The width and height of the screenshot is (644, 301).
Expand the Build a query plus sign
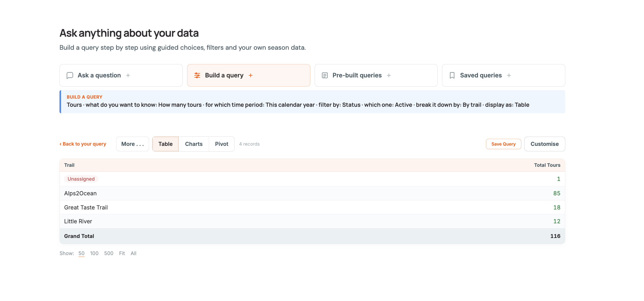point(251,75)
